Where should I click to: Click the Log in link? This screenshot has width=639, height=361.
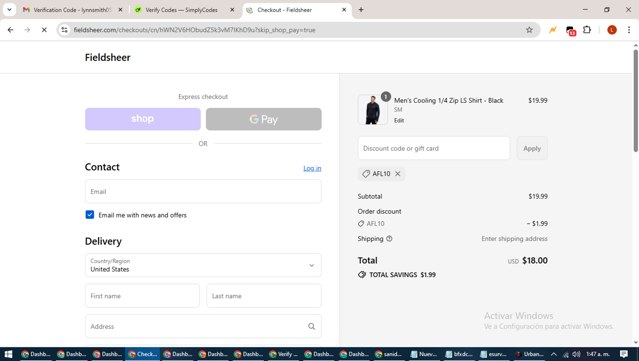[x=312, y=168]
